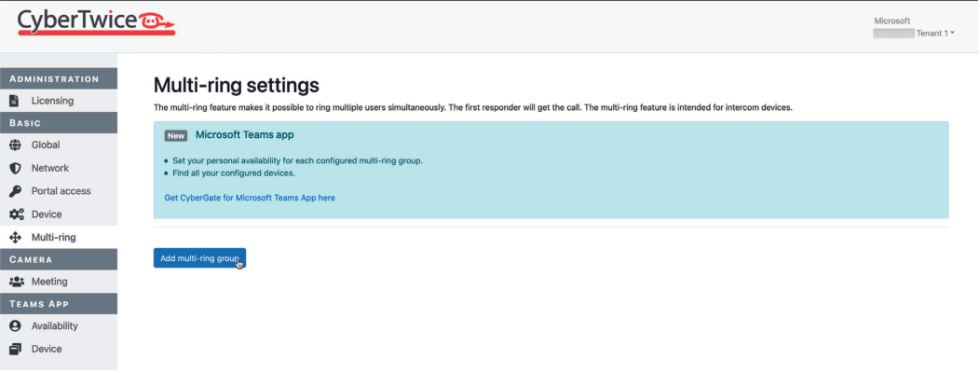Click the Teams App section header
Viewport: 980px width, 373px height.
click(x=59, y=304)
